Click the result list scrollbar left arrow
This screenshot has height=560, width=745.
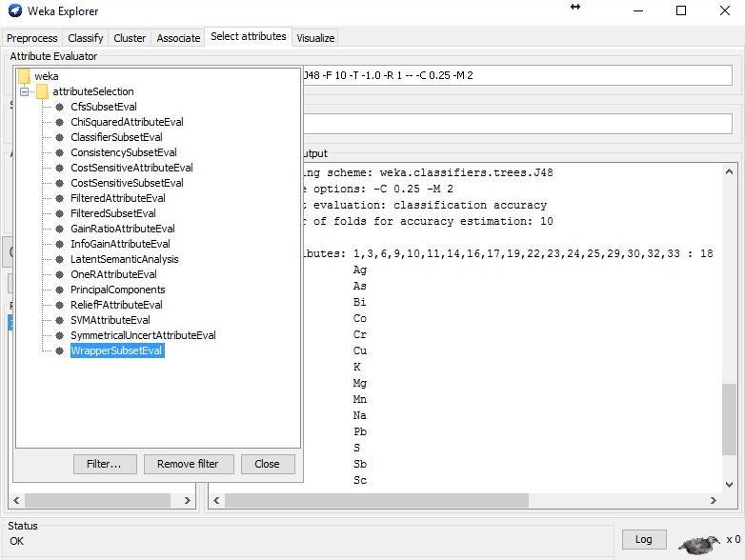click(x=16, y=500)
